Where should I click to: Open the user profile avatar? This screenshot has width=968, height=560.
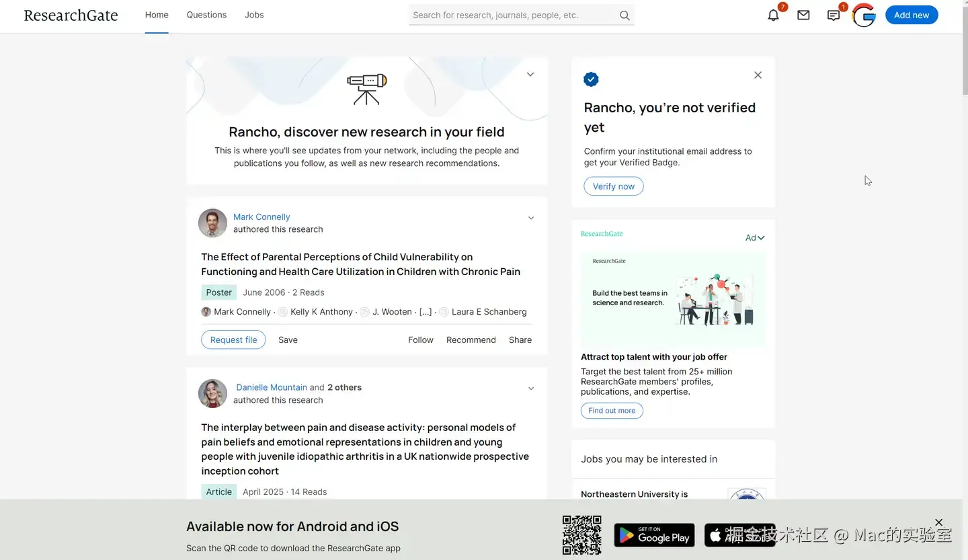point(864,15)
